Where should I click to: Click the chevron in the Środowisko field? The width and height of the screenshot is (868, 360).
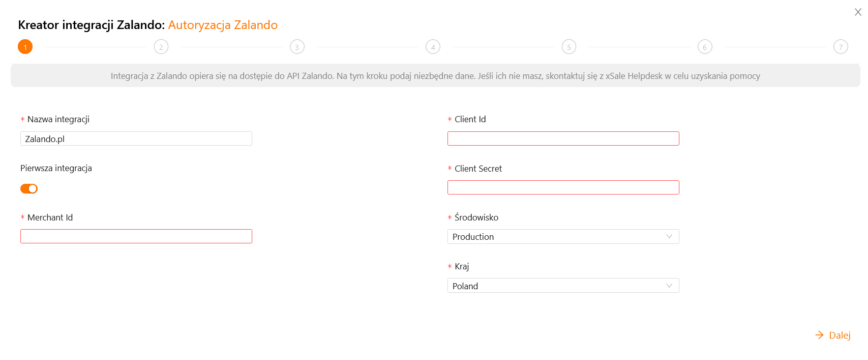coord(669,237)
